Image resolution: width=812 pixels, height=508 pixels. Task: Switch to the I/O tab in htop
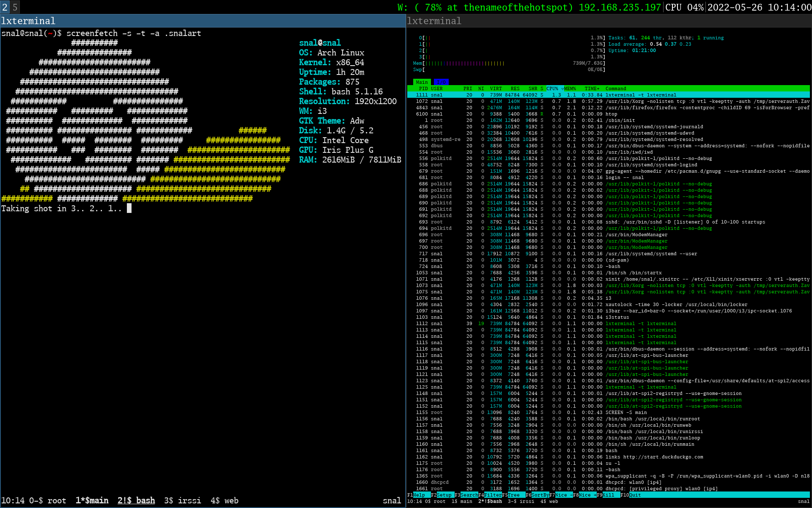[x=441, y=82]
